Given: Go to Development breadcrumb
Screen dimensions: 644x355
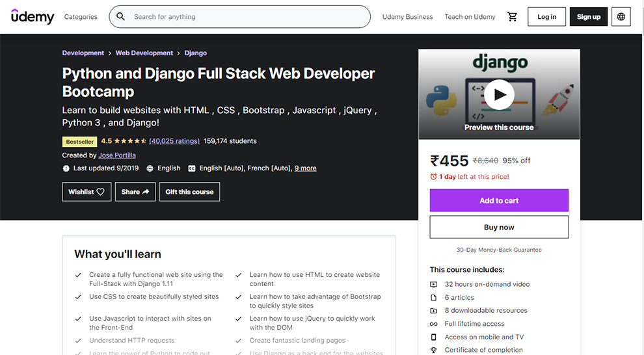Looking at the screenshot, I should [83, 53].
